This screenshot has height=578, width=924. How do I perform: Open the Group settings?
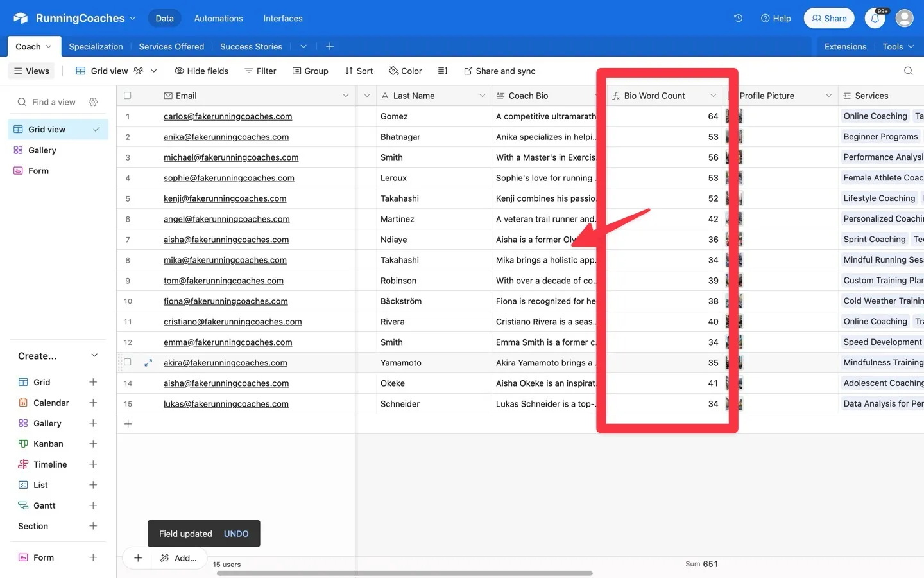click(311, 71)
